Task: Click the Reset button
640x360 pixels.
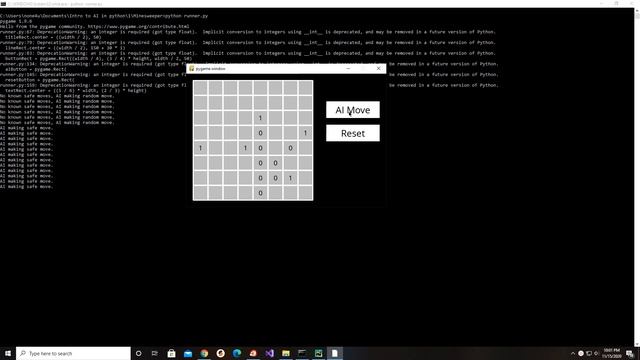Action: point(353,133)
